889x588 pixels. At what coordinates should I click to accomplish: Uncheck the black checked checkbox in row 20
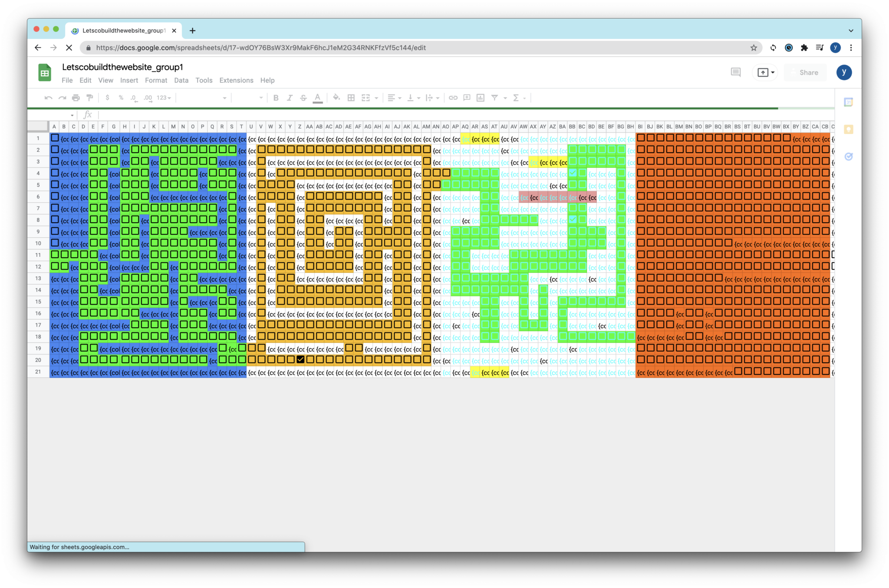pos(300,359)
